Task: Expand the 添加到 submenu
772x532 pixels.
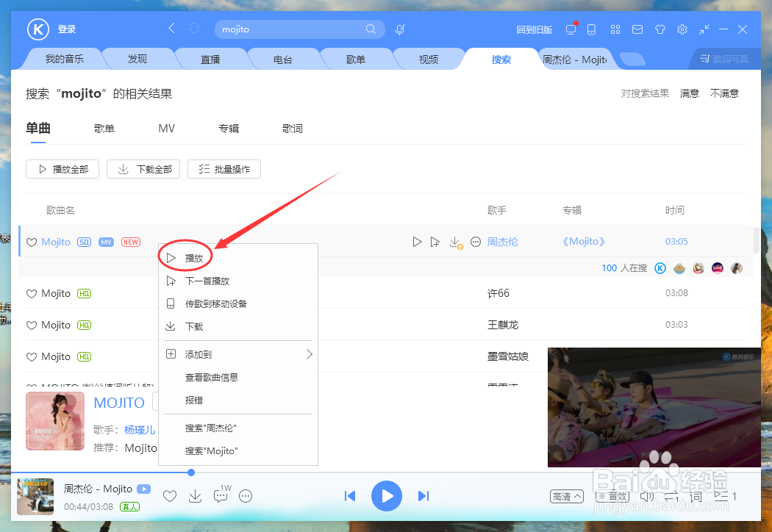Action: (238, 354)
